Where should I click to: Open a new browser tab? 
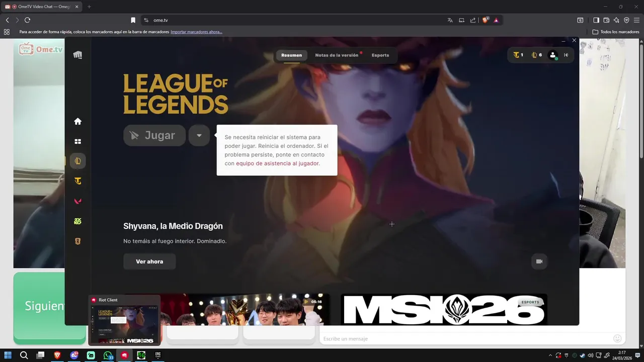pos(89,7)
